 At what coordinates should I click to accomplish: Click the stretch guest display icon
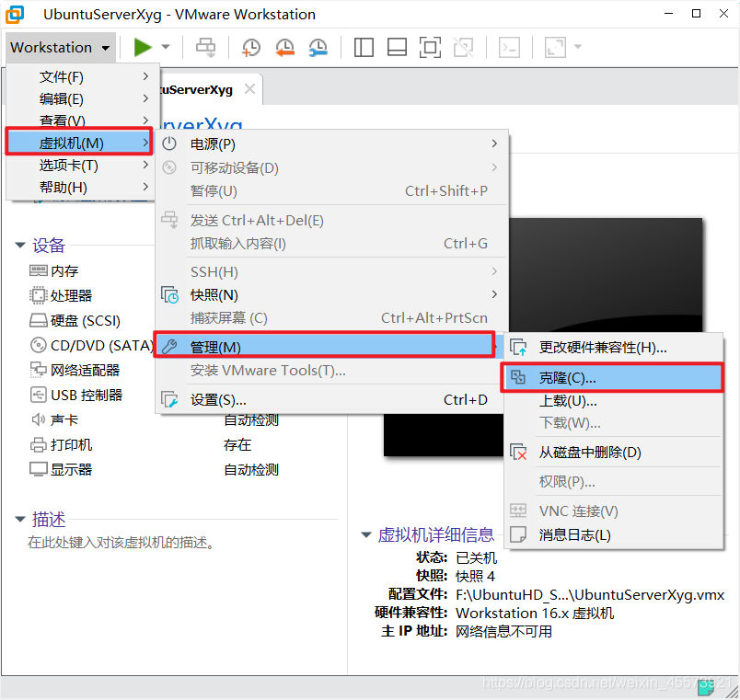(555, 47)
